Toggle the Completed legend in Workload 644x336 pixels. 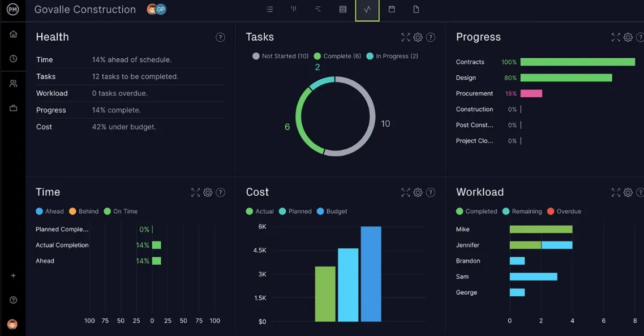[476, 211]
